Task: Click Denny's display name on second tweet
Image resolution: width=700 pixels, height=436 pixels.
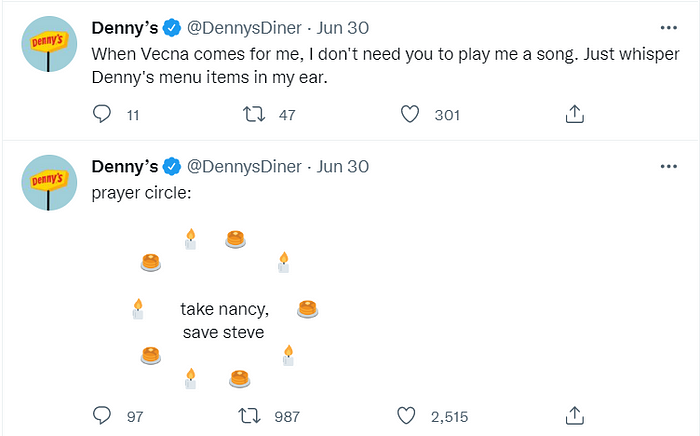Action: coord(125,166)
